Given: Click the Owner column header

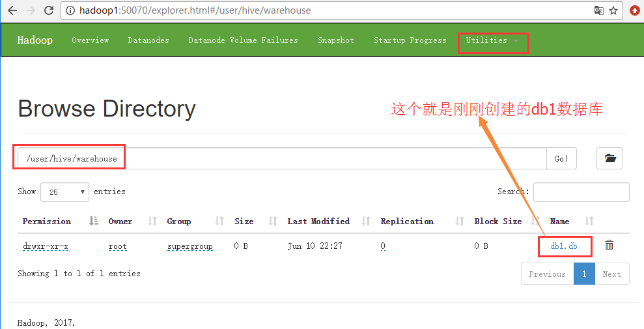Looking at the screenshot, I should [x=120, y=221].
